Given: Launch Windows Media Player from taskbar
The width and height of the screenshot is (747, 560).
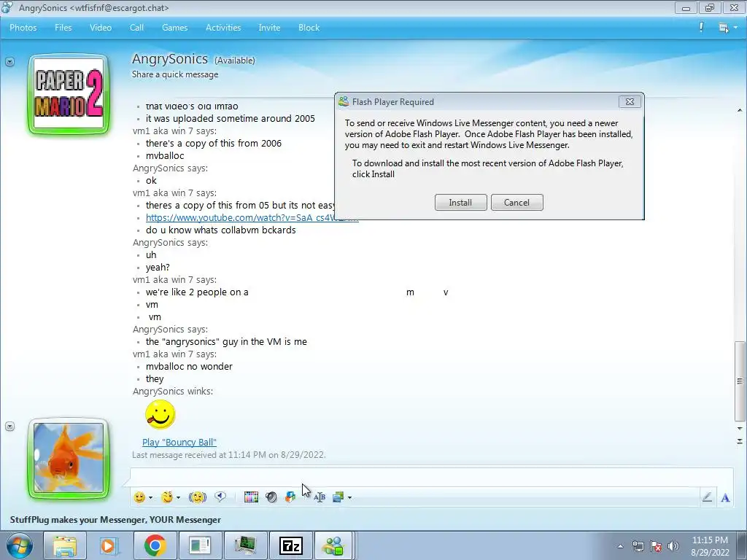Looking at the screenshot, I should click(109, 545).
